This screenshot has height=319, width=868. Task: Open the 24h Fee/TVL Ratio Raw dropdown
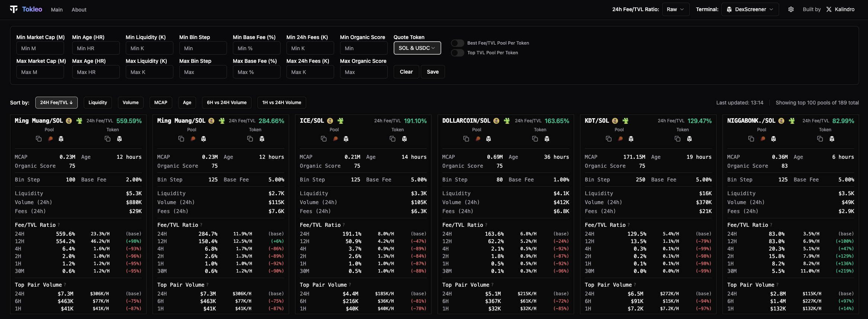point(676,9)
